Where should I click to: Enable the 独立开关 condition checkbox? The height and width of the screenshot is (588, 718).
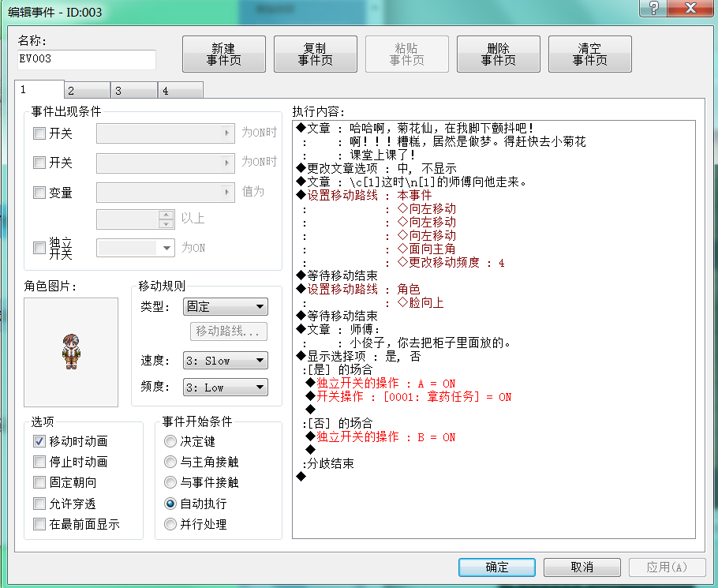[x=39, y=248]
